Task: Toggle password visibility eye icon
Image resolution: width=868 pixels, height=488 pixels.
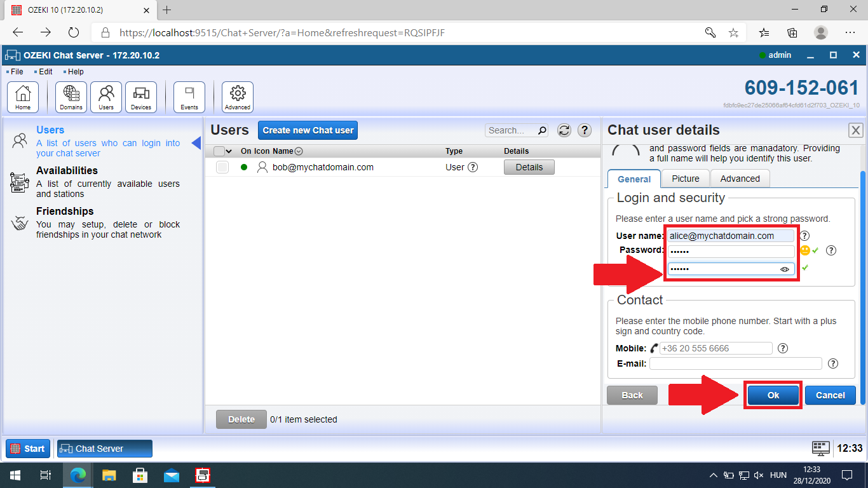Action: click(x=785, y=269)
